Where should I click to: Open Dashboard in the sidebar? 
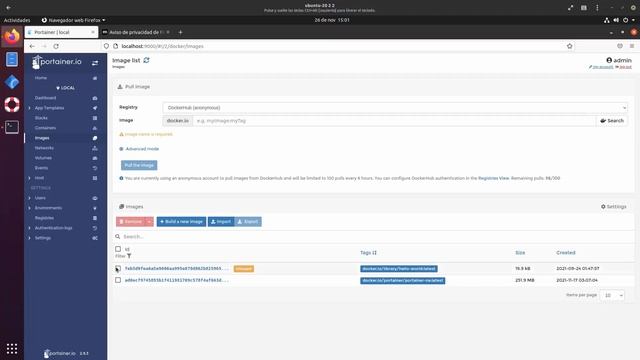45,98
